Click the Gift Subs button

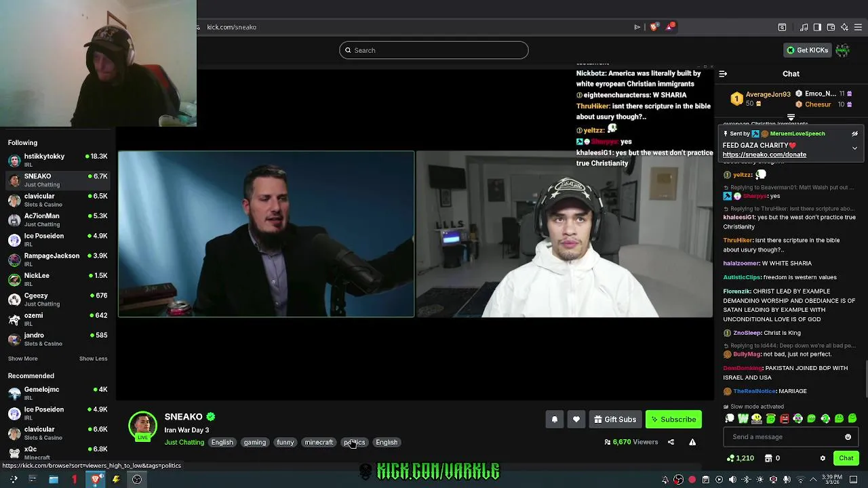(x=615, y=420)
